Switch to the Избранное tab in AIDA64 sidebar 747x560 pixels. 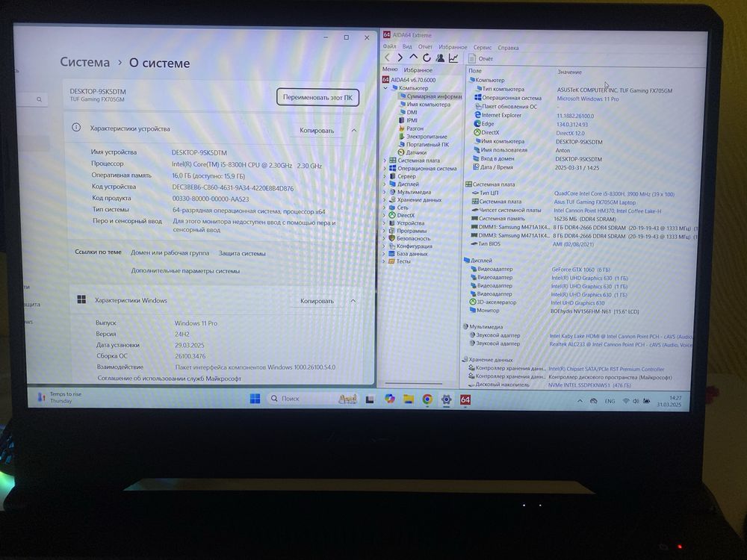(x=418, y=70)
